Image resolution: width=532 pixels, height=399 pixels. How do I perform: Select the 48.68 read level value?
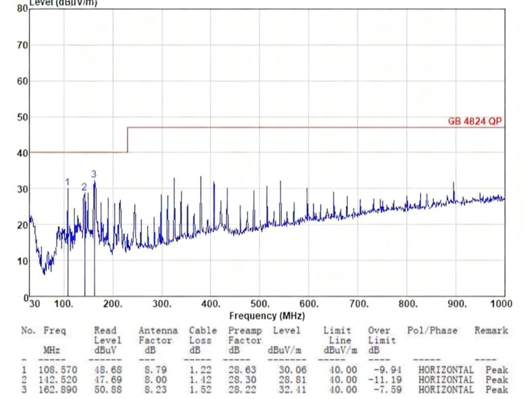click(x=108, y=370)
